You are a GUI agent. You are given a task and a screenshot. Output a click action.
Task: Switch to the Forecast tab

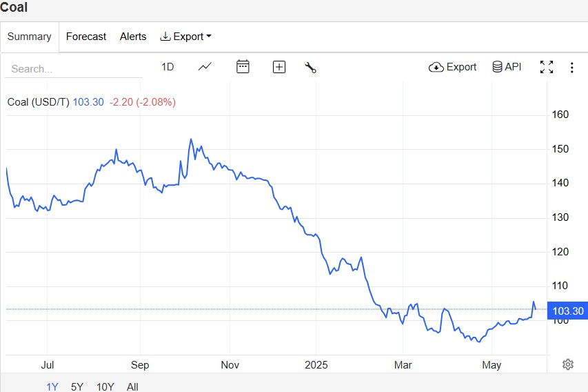click(x=86, y=37)
